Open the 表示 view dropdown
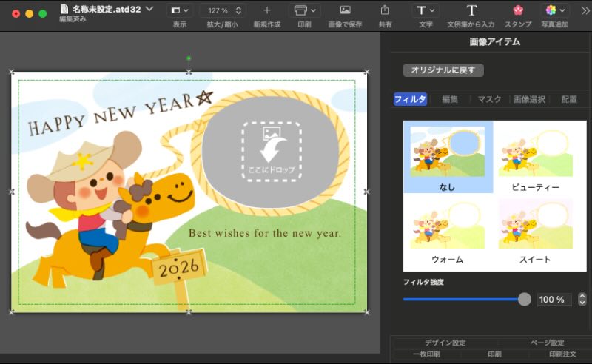 click(x=179, y=10)
